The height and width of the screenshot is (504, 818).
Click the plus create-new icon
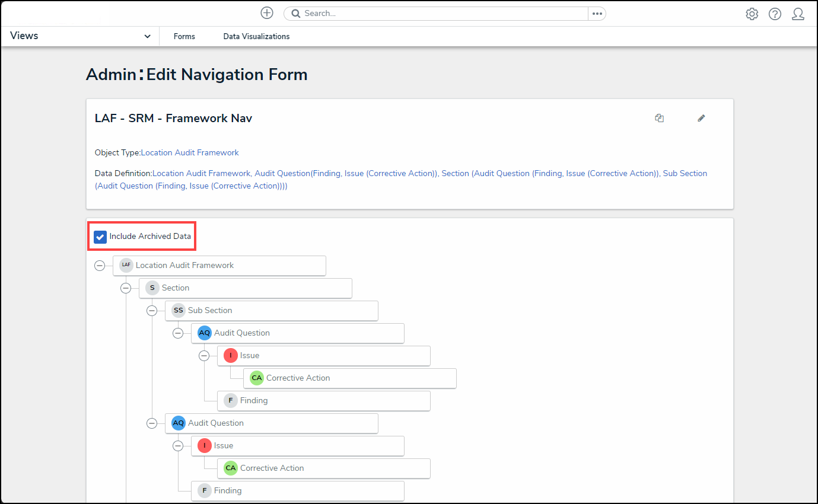coord(267,13)
